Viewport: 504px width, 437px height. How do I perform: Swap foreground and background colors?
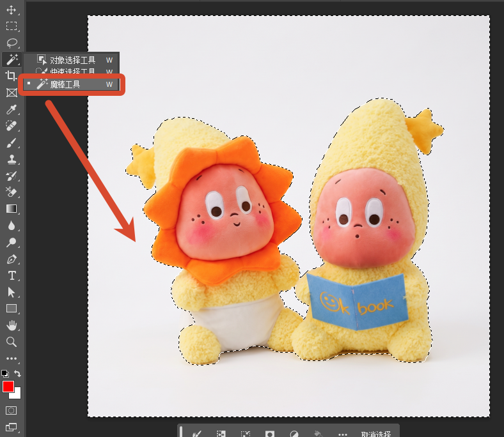pos(18,373)
